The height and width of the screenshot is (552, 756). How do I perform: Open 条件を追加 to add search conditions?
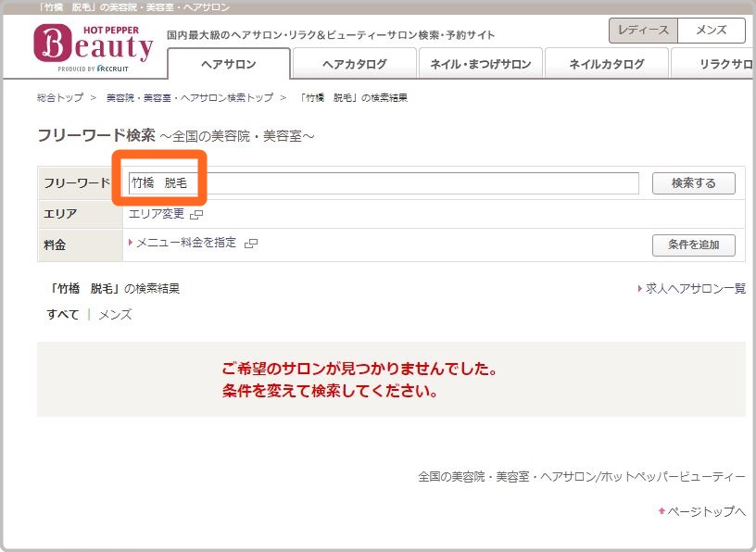pyautogui.click(x=696, y=245)
